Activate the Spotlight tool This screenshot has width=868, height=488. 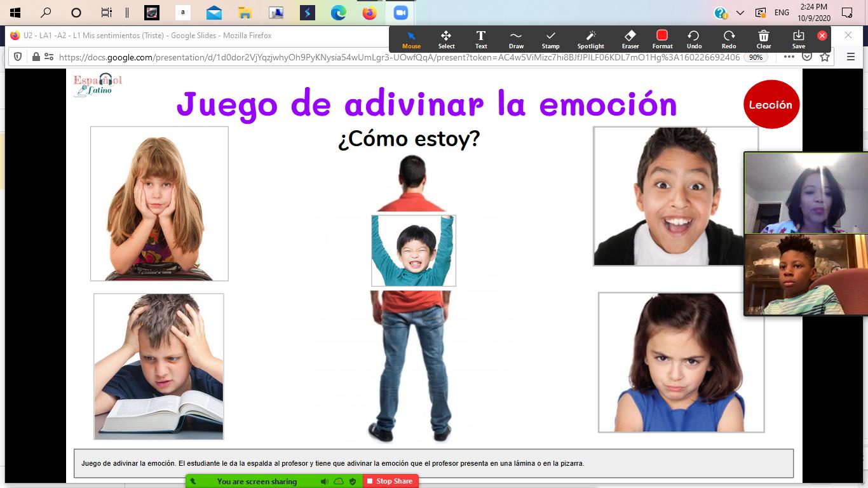(590, 39)
